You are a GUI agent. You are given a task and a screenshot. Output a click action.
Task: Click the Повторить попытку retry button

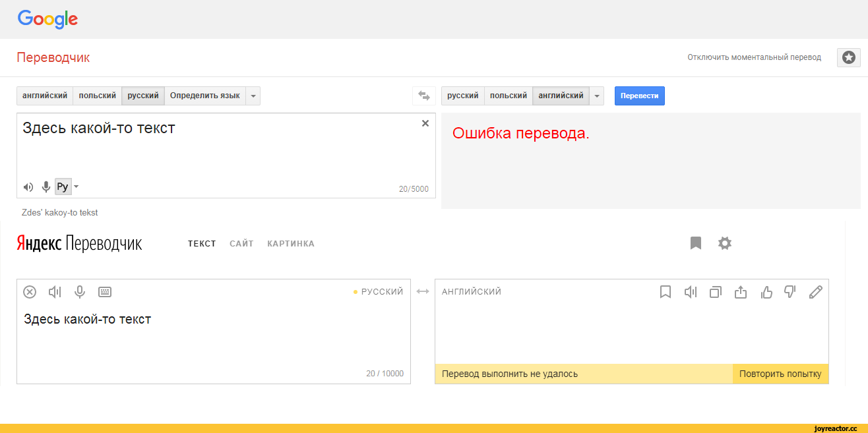pyautogui.click(x=780, y=374)
